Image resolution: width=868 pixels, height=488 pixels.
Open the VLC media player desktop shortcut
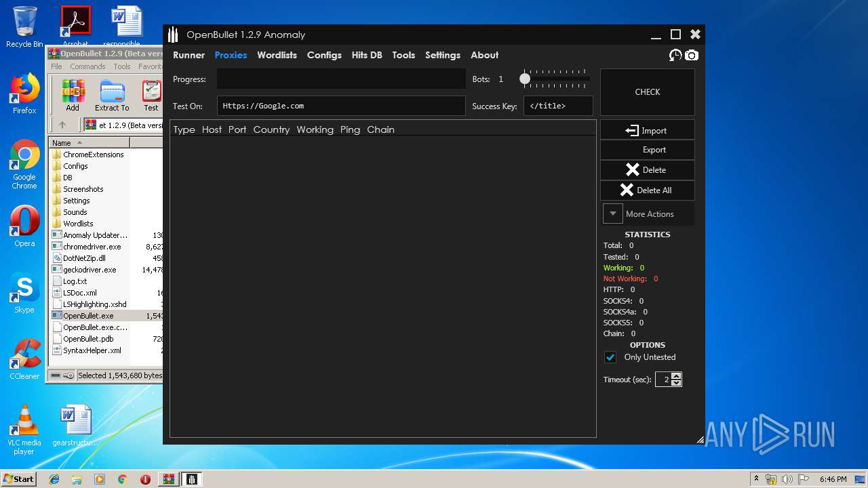coord(24,430)
